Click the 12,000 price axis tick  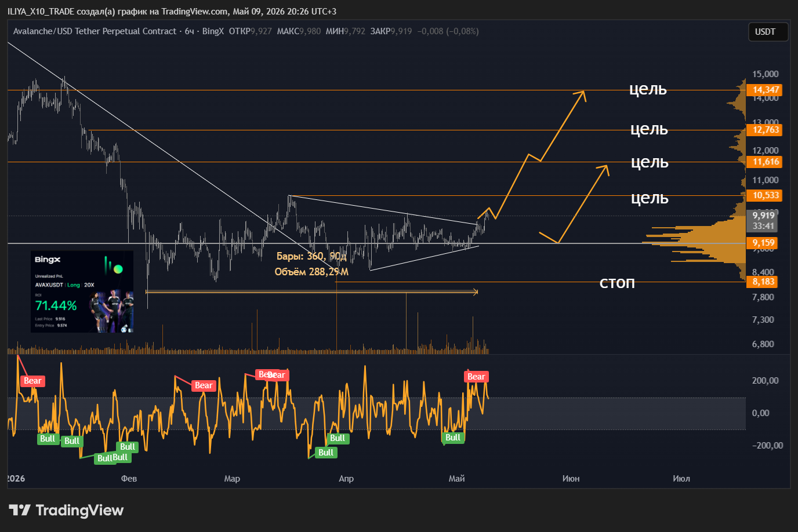click(765, 151)
